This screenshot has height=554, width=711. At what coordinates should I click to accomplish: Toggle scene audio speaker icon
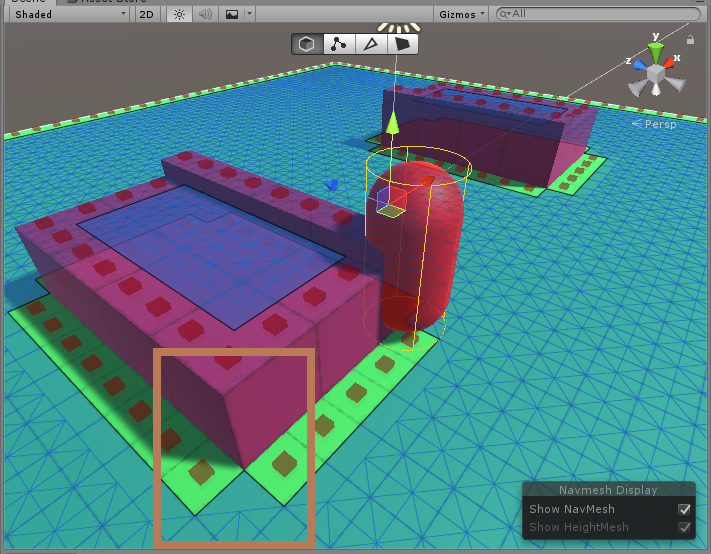205,15
